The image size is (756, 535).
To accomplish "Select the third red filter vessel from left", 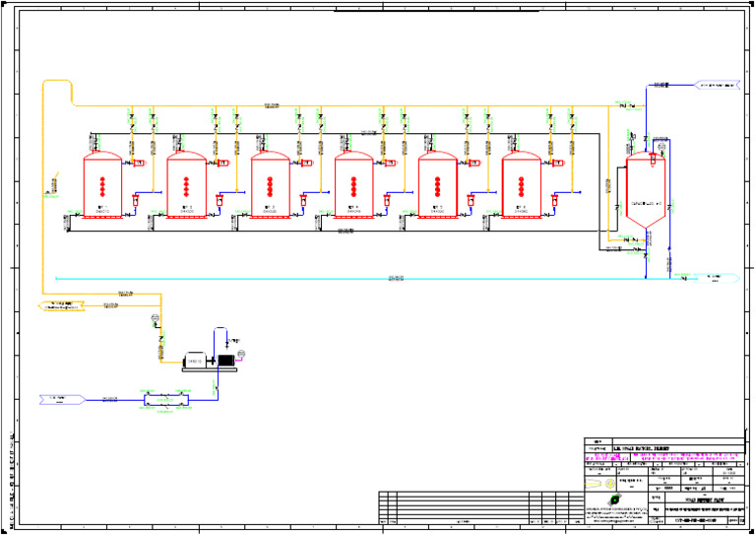I will click(271, 185).
